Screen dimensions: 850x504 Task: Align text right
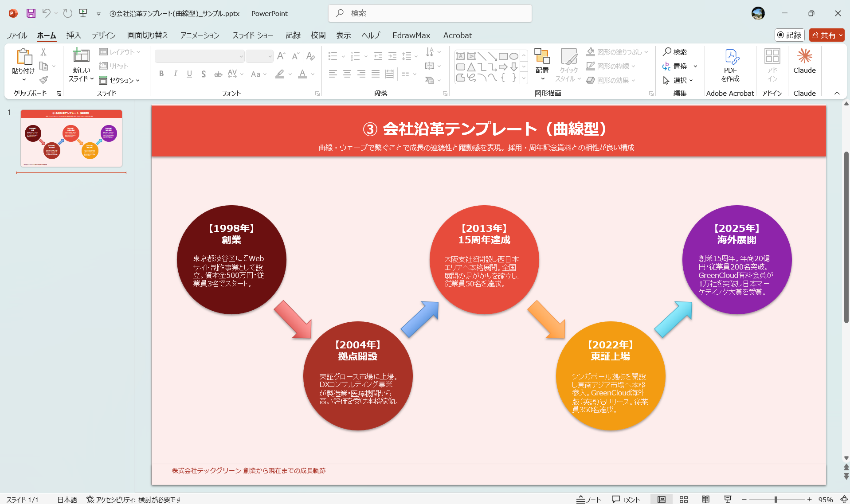point(361,74)
